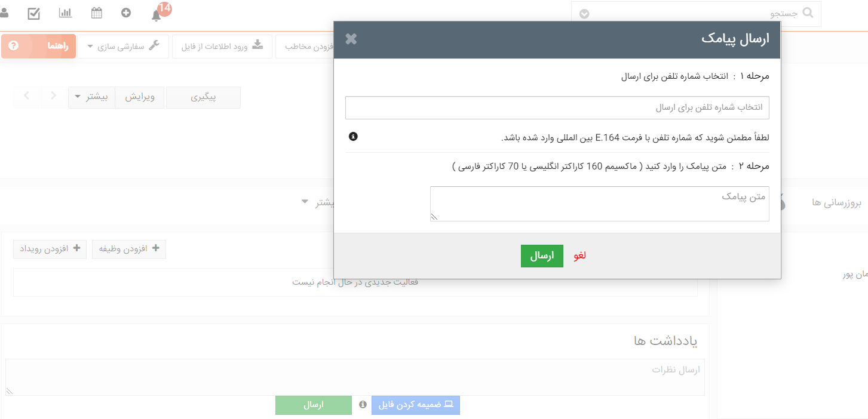Click the info icon beside E.164 note
Screen dimensions: 868x419
pos(353,137)
